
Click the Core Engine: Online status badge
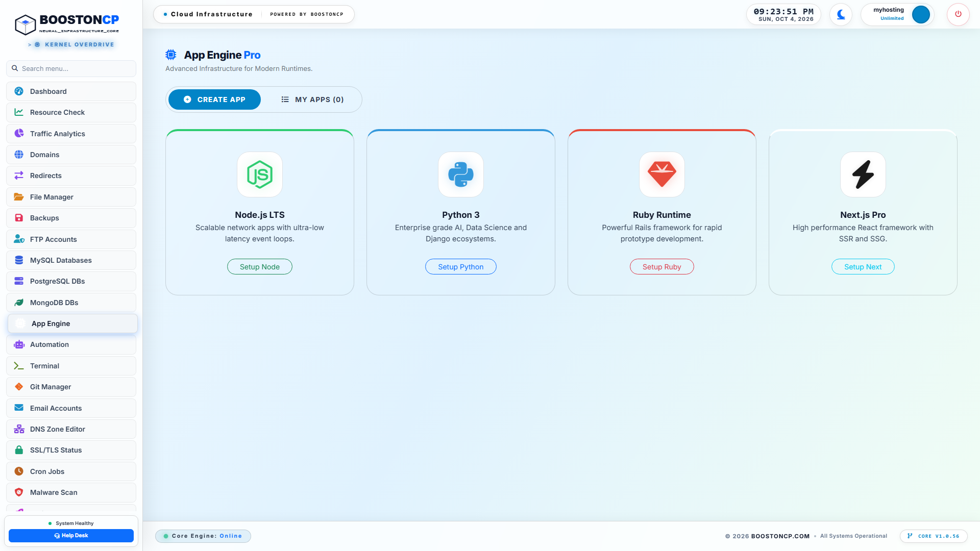click(203, 536)
